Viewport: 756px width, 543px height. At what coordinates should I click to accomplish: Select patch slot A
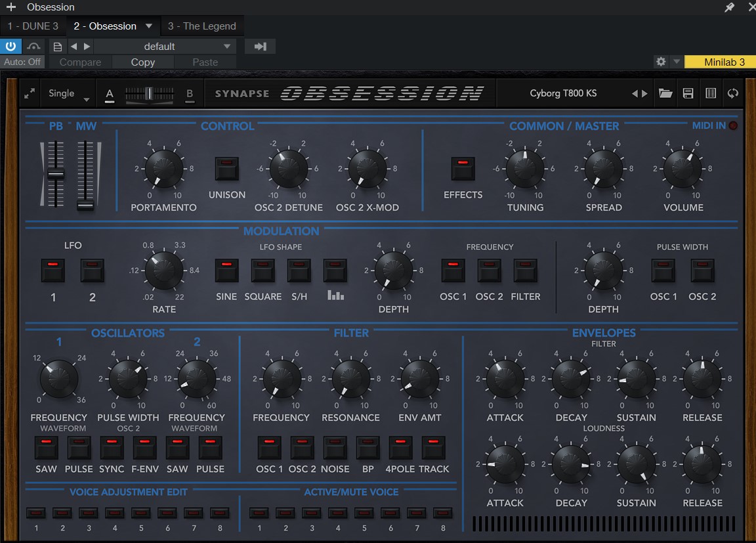[x=110, y=94]
